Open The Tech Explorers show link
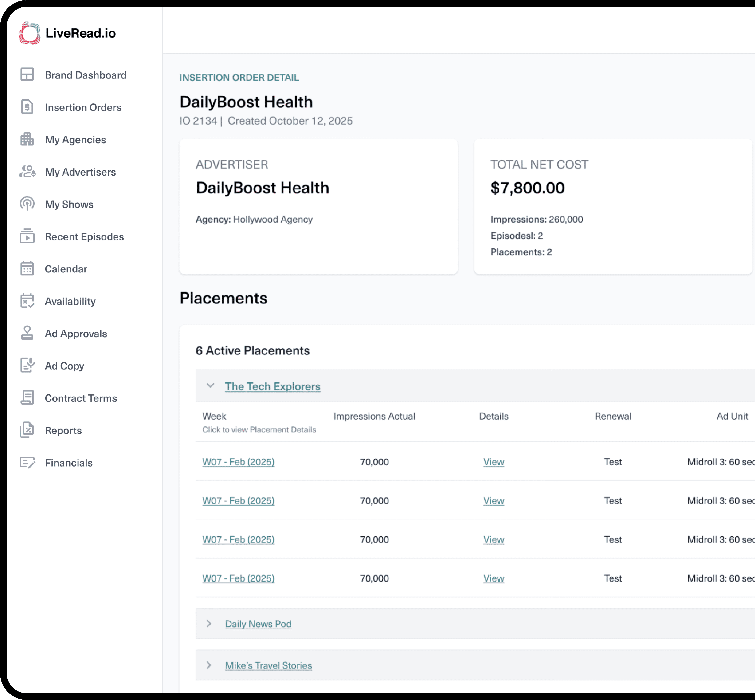Image resolution: width=755 pixels, height=700 pixels. tap(273, 386)
